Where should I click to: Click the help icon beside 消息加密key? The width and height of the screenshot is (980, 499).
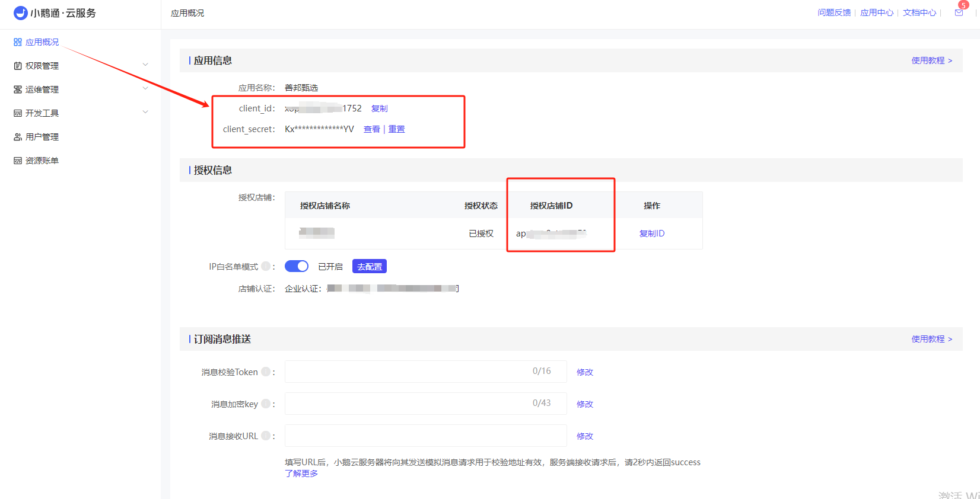coord(266,404)
